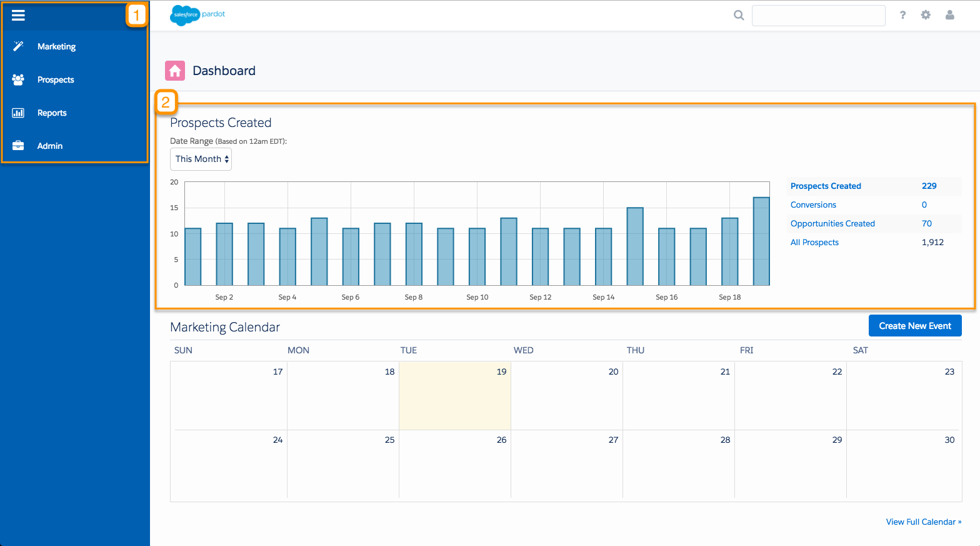This screenshot has height=546, width=980.
Task: Open the settings gear icon
Action: [x=926, y=15]
